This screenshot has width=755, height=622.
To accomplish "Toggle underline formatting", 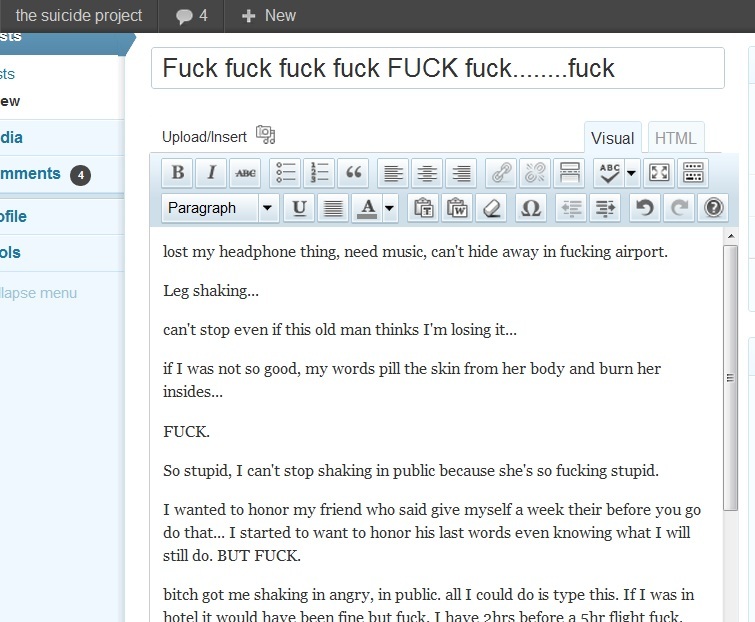I will (298, 208).
